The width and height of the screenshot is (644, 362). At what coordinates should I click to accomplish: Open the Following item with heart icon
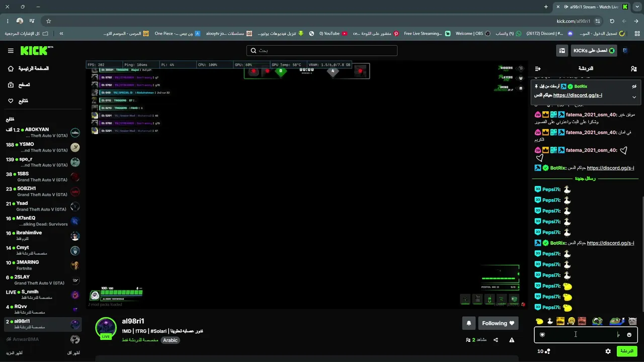point(19,101)
